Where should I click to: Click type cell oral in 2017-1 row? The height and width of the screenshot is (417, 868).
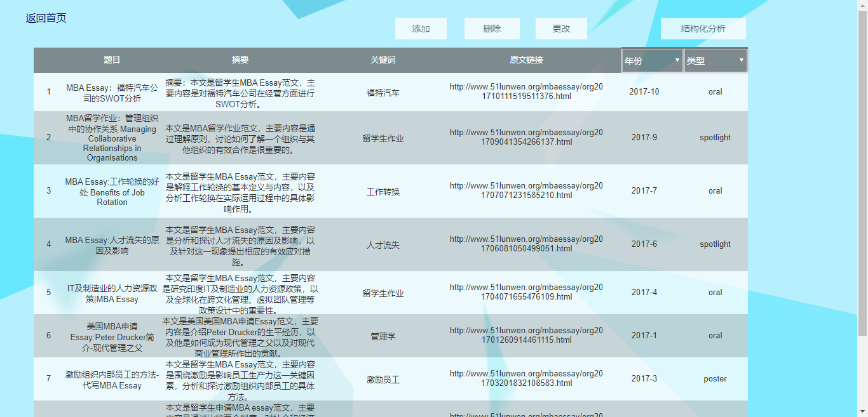pos(715,335)
